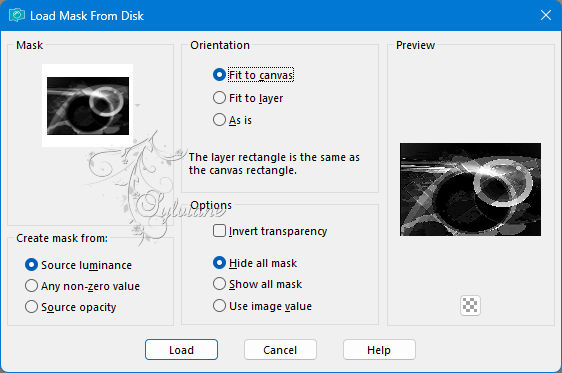Open Help for this dialog

coord(379,350)
